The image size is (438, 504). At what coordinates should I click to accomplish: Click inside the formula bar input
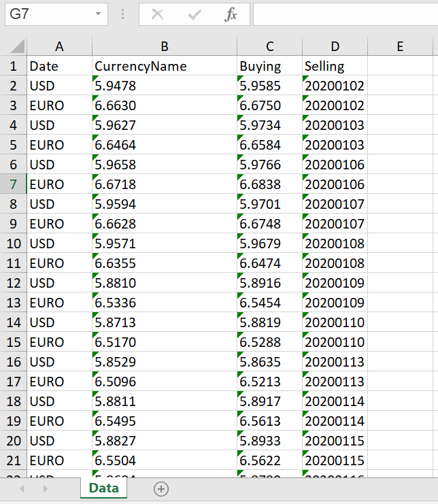(345, 14)
